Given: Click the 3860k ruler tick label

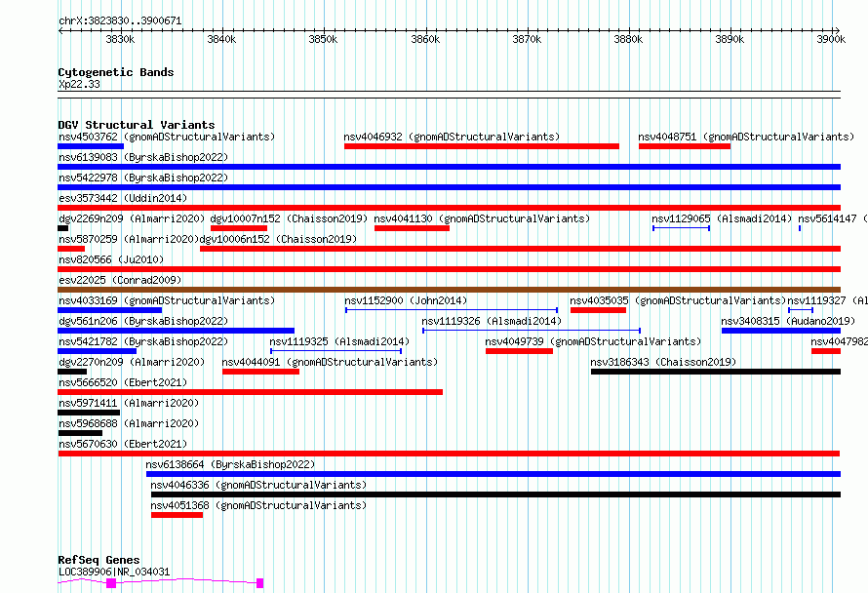Looking at the screenshot, I should [x=425, y=39].
